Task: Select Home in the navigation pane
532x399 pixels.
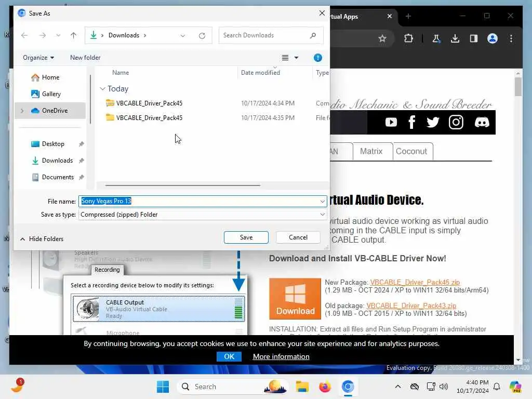Action: tap(50, 77)
